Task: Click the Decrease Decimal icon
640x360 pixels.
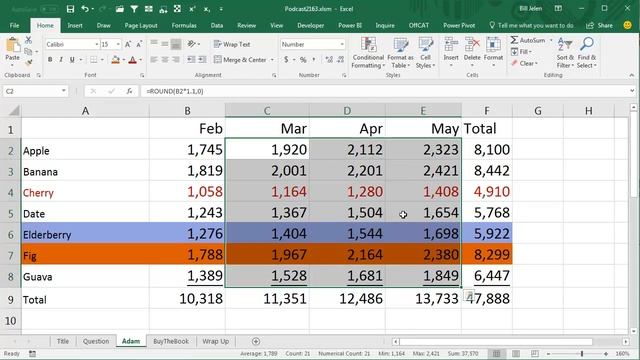Action: point(340,60)
